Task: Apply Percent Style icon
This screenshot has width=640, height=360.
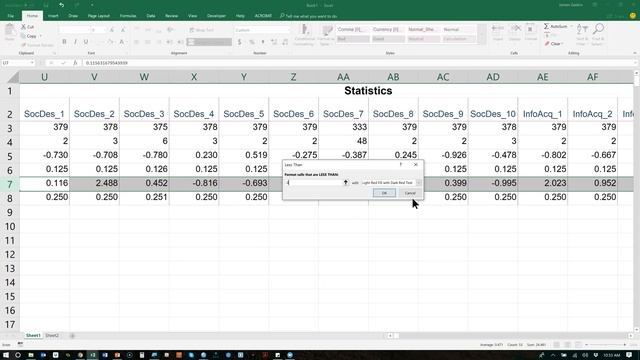Action: [x=252, y=42]
